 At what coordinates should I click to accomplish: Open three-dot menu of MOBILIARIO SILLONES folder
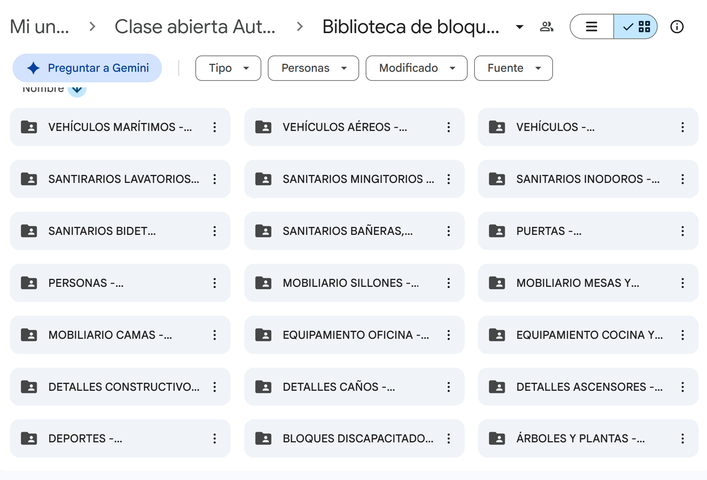pyautogui.click(x=449, y=283)
